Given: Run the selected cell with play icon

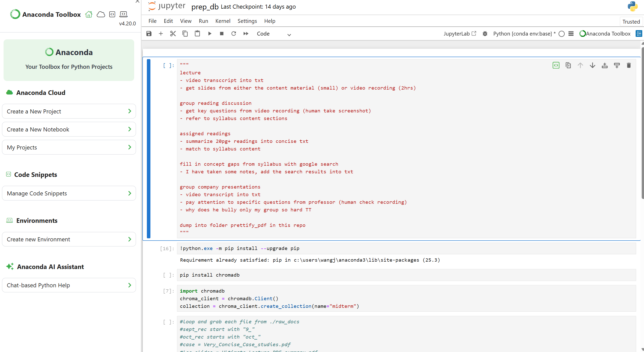Looking at the screenshot, I should (x=210, y=33).
